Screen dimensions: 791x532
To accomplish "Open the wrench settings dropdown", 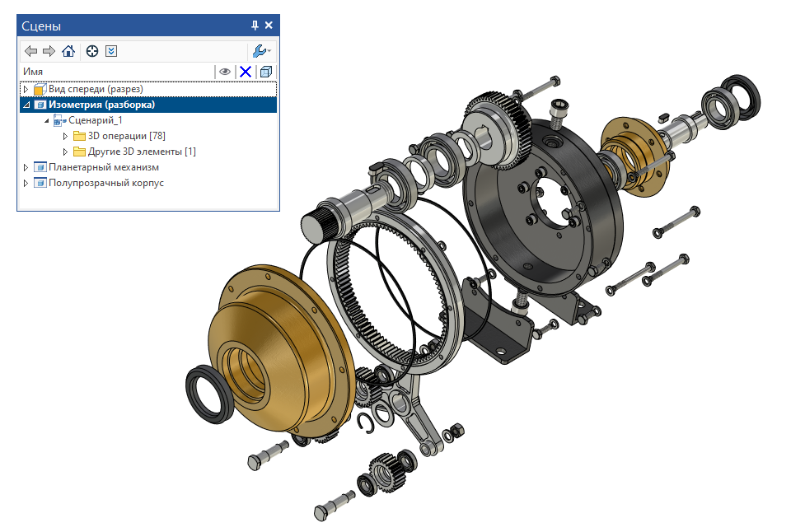I will click(262, 51).
